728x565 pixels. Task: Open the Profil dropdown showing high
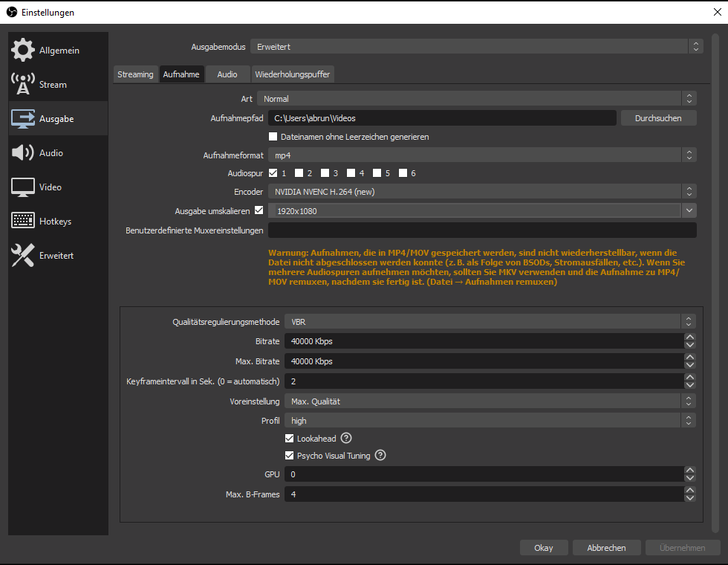(490, 421)
